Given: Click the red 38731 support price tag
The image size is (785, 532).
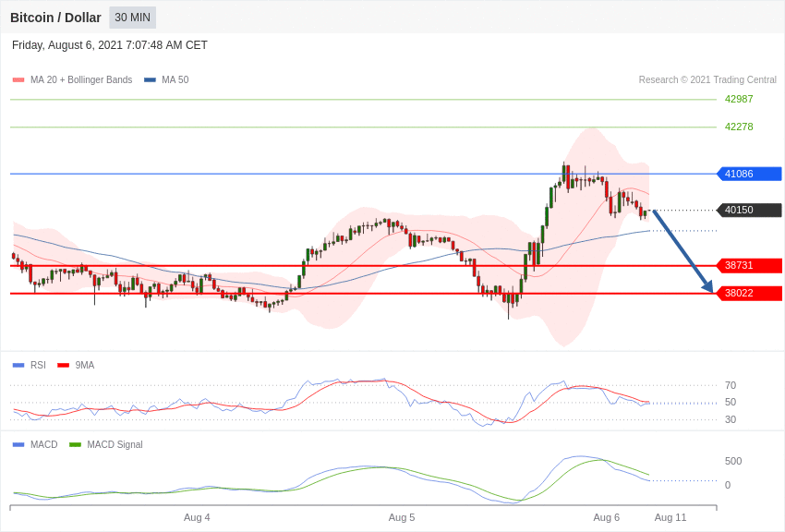Looking at the screenshot, I should coord(750,265).
